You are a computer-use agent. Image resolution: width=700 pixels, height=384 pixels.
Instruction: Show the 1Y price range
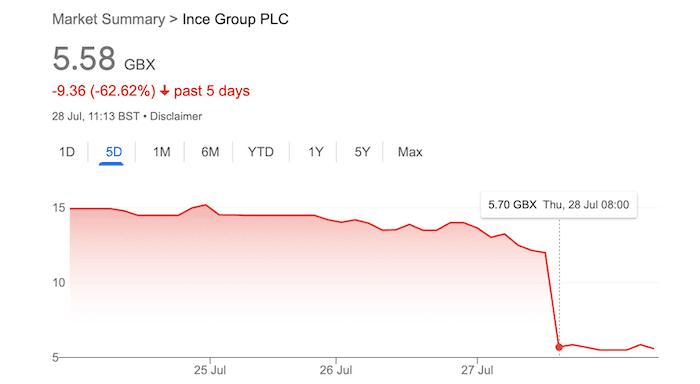point(316,152)
